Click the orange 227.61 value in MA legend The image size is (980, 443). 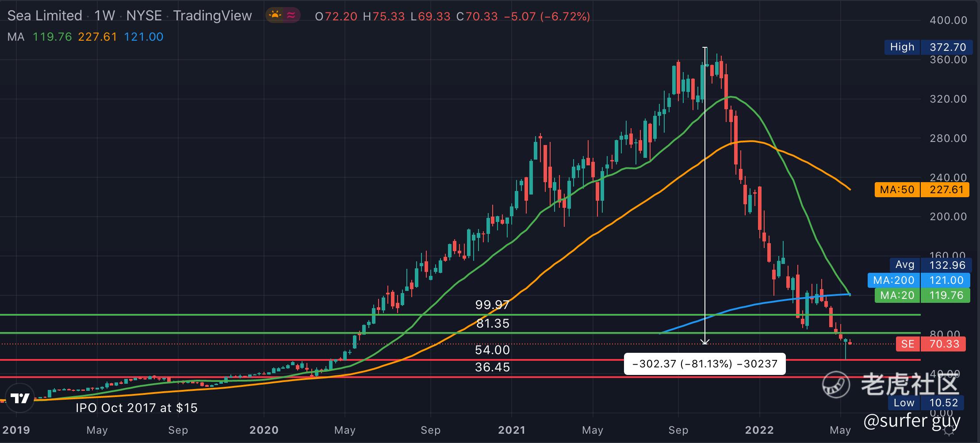pos(98,37)
